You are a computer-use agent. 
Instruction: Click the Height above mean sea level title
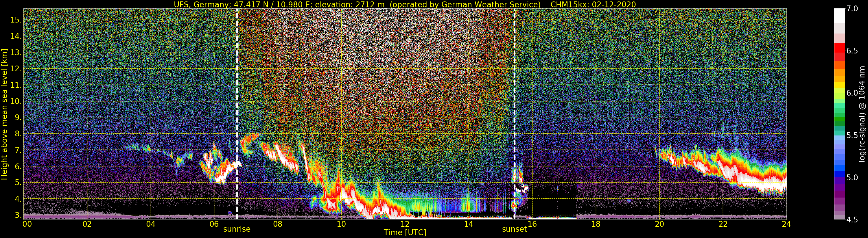click(x=4, y=114)
